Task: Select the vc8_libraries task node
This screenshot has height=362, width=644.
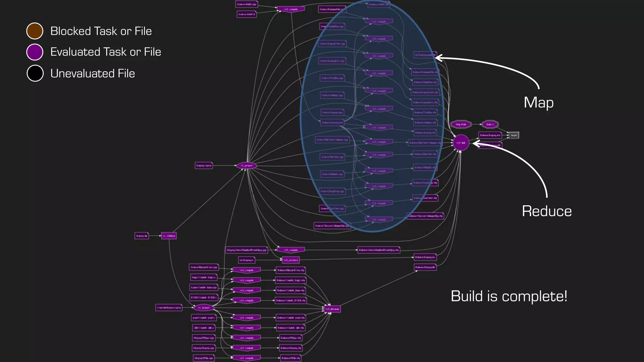Action: [332, 309]
